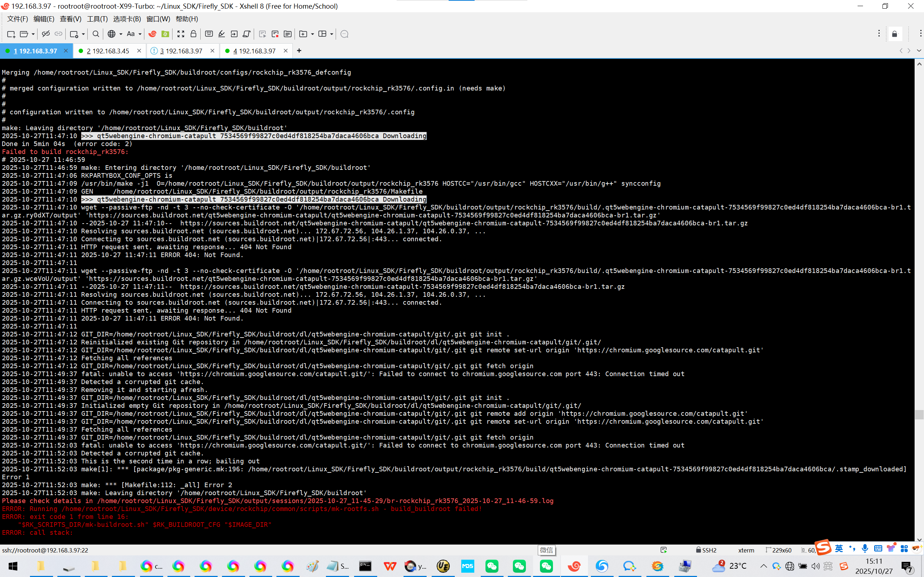924x577 pixels.
Task: Toggle fullscreen mode icon
Action: coord(181,34)
